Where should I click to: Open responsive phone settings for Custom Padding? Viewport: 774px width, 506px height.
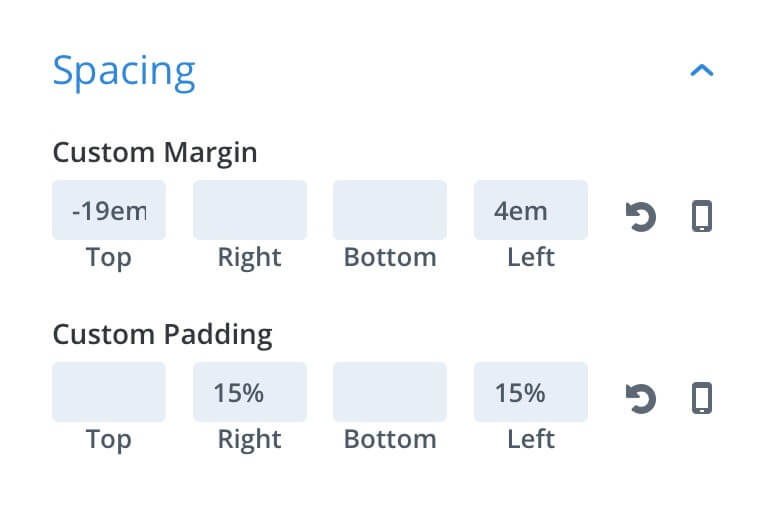click(x=702, y=398)
